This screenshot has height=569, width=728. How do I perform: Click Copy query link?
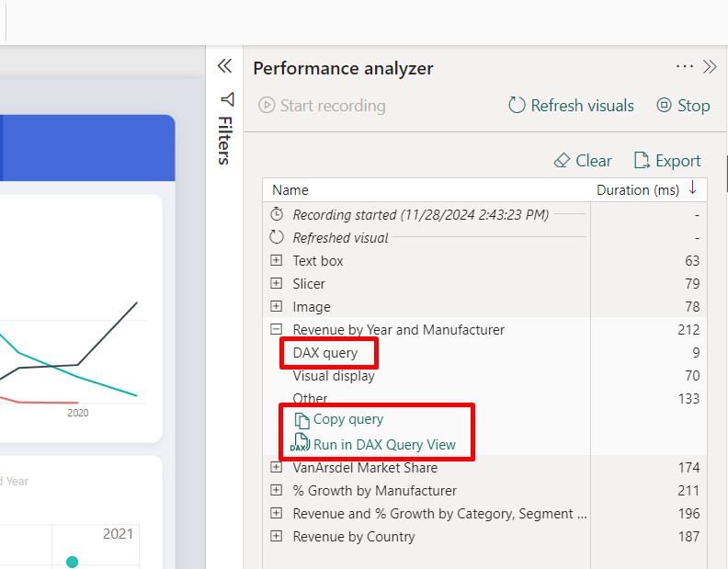pos(347,419)
